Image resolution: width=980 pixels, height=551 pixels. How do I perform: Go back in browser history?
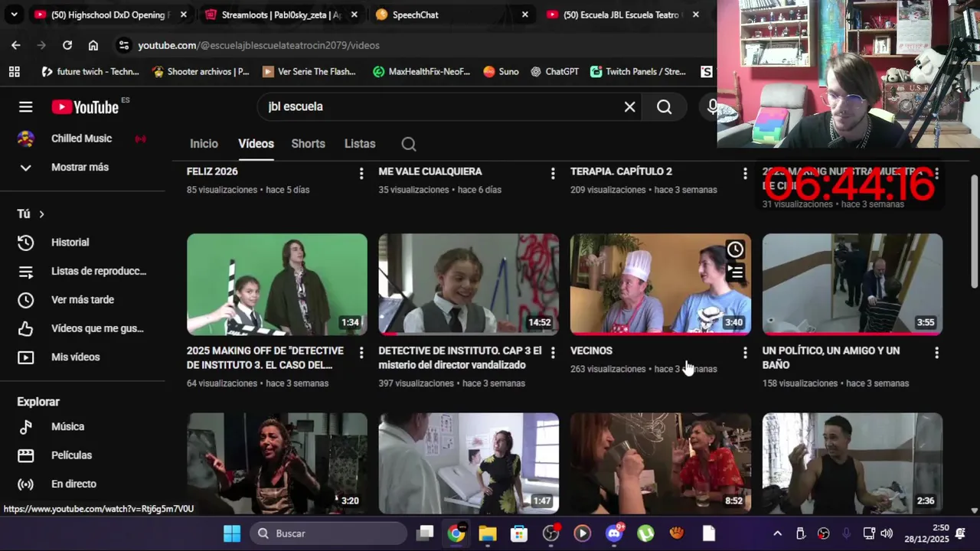(x=16, y=45)
